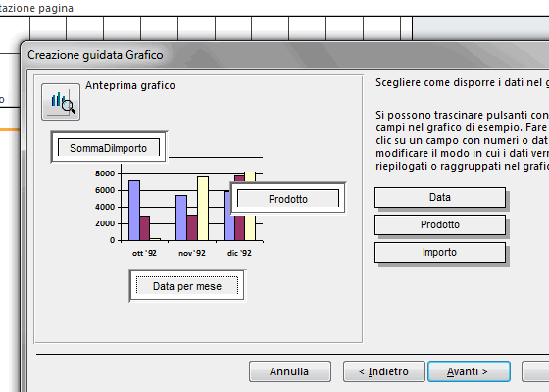Click the Data per mese axis box
This screenshot has height=392, width=549.
click(x=187, y=286)
